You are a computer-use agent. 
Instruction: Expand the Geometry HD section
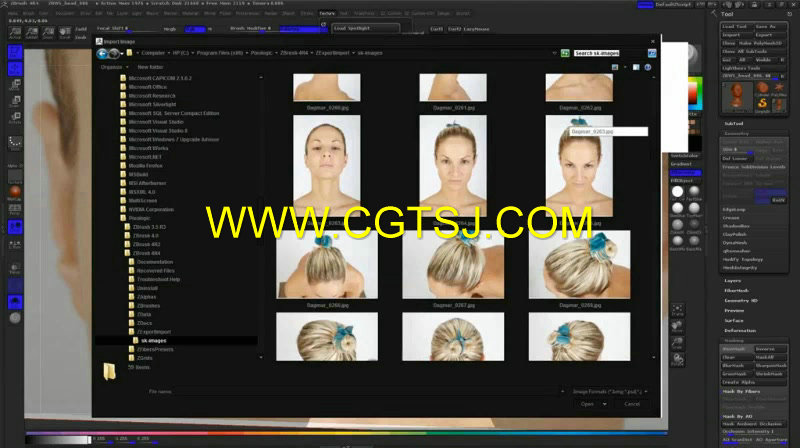(741, 301)
